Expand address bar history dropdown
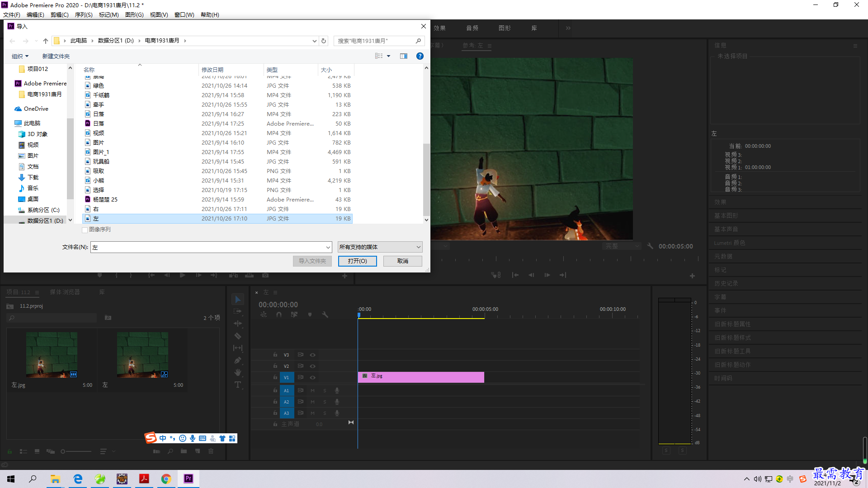 pyautogui.click(x=314, y=41)
